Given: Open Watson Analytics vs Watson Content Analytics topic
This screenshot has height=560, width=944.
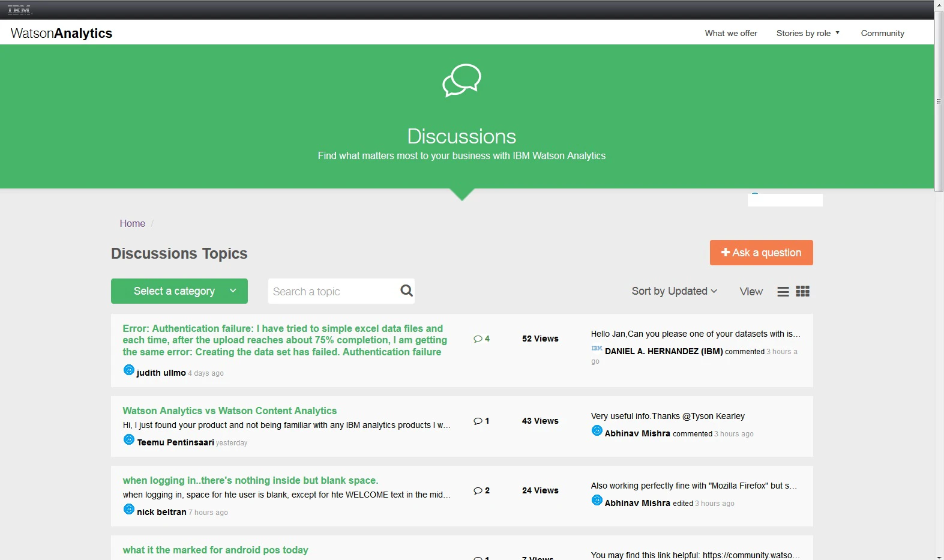Looking at the screenshot, I should (x=230, y=411).
